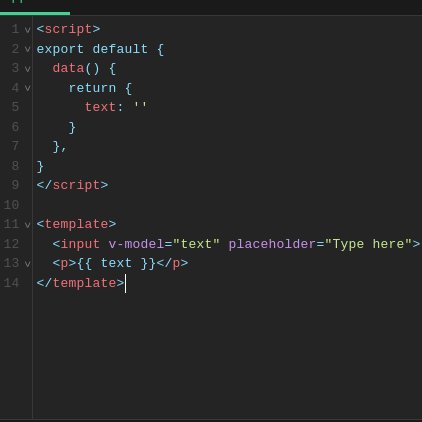Click the opening <template> tag

point(76,224)
